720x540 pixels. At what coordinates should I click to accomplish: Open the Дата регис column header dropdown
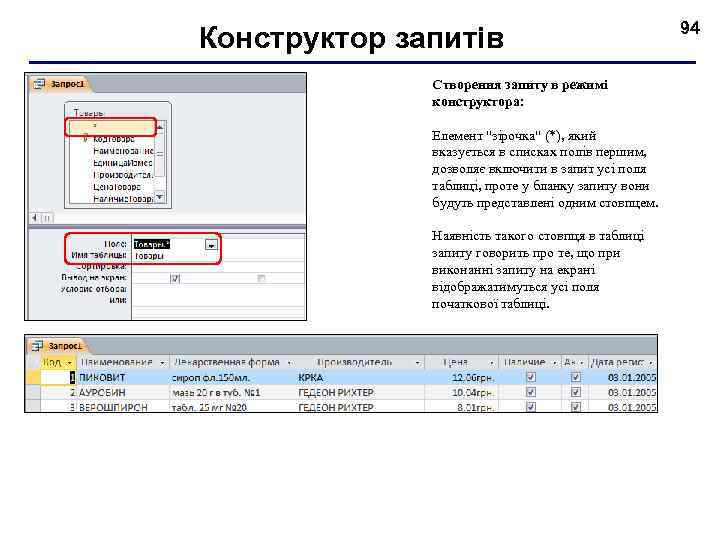[x=651, y=363]
